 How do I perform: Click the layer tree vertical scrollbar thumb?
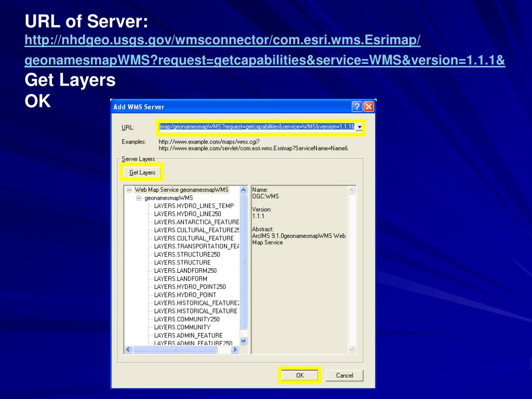click(243, 262)
